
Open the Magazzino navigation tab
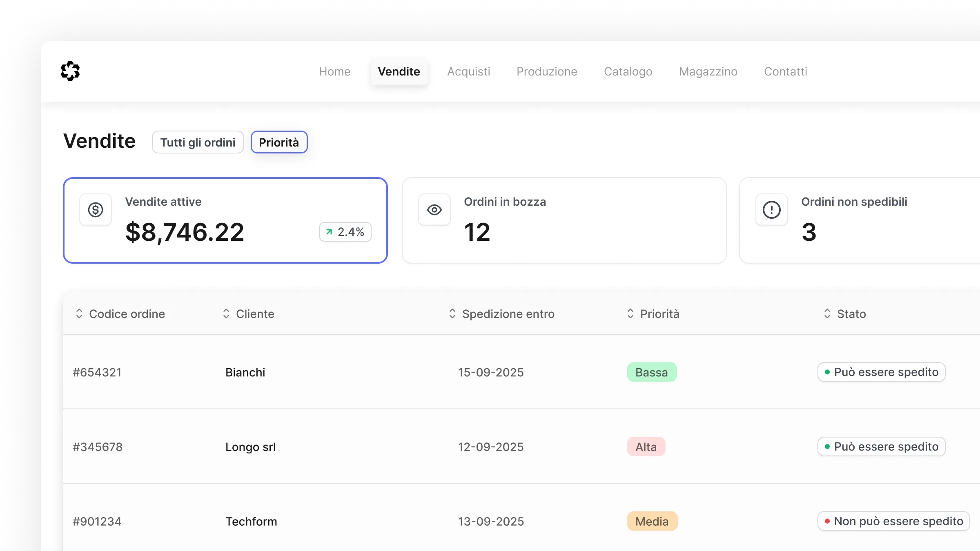(708, 71)
